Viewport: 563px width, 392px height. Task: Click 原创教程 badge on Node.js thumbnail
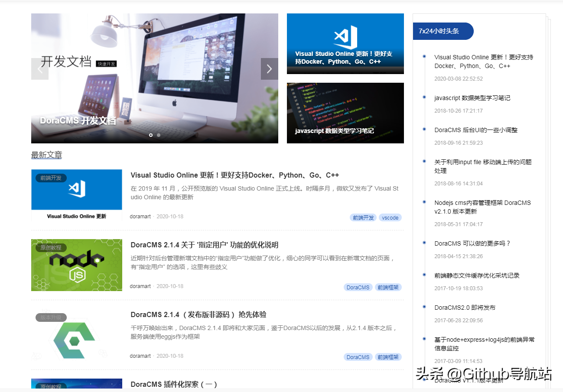coord(51,247)
